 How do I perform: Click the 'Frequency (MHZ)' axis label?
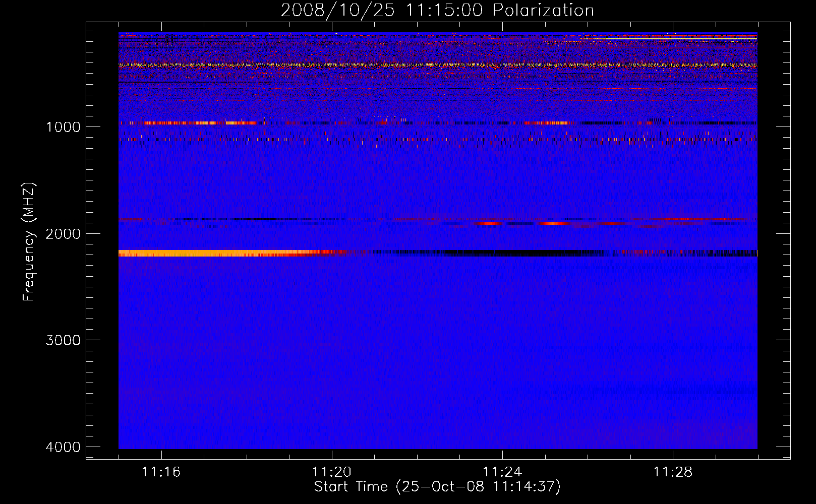click(29, 242)
